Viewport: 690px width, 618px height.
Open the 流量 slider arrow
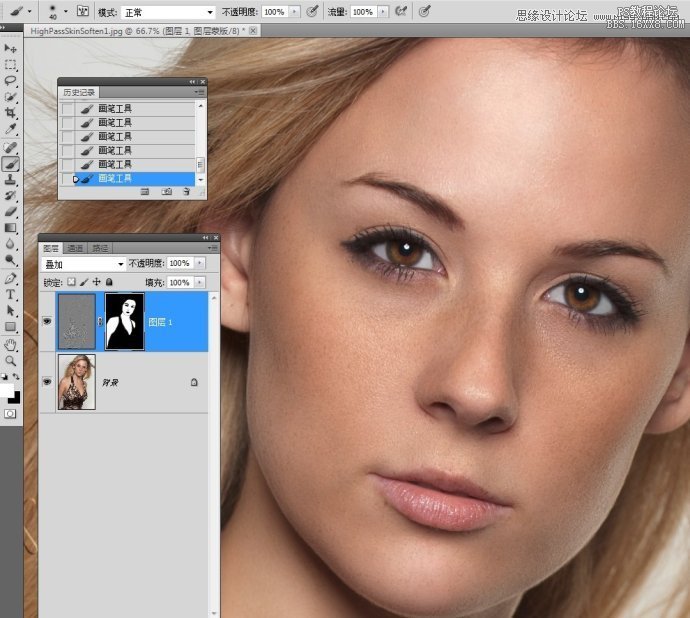pyautogui.click(x=383, y=12)
